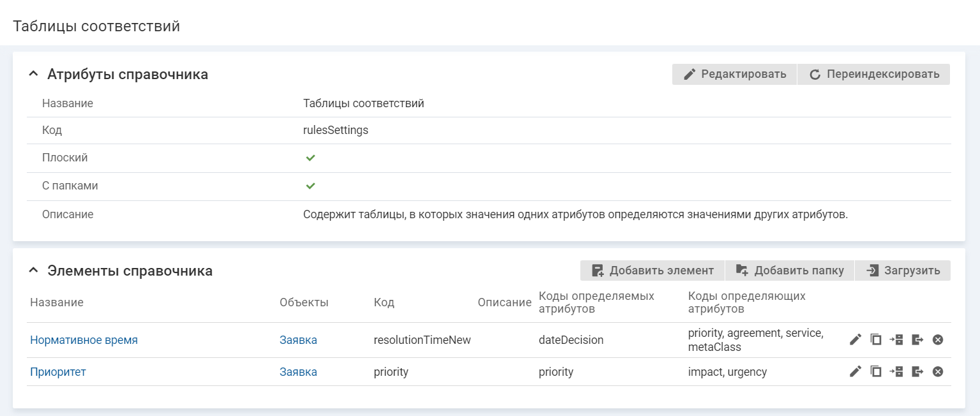Screen dimensions: 980x416
Task: Collapse the Элементы справочника section
Action: [34, 271]
